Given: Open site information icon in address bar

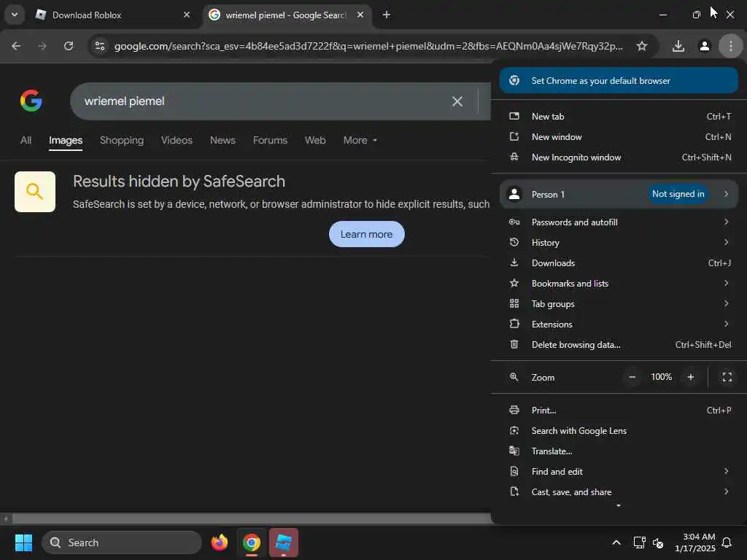Looking at the screenshot, I should 100,46.
